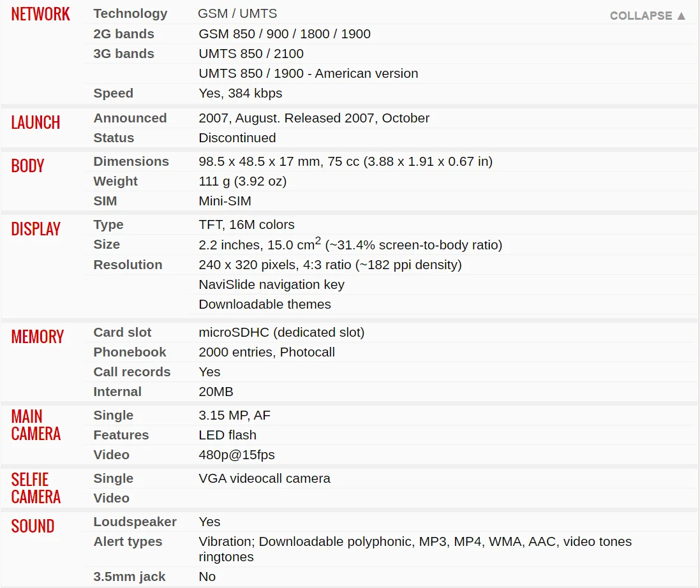The height and width of the screenshot is (588, 700).
Task: Click the LED flash value text
Action: point(228,435)
